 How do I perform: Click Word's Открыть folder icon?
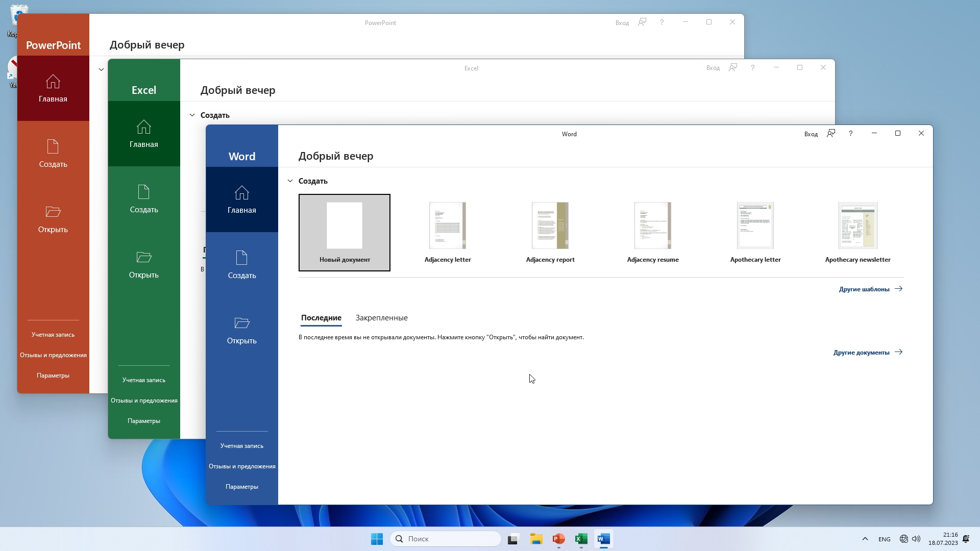[x=241, y=323]
